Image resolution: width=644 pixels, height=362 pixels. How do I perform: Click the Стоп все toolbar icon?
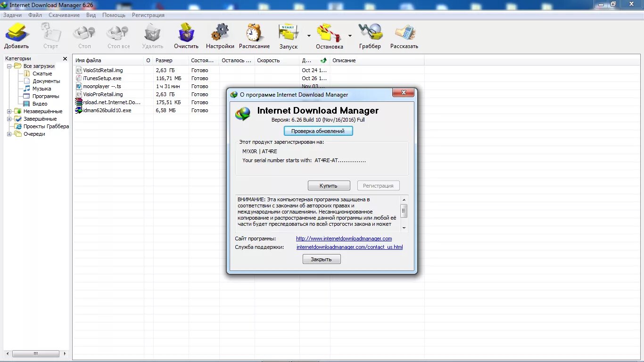(x=118, y=33)
